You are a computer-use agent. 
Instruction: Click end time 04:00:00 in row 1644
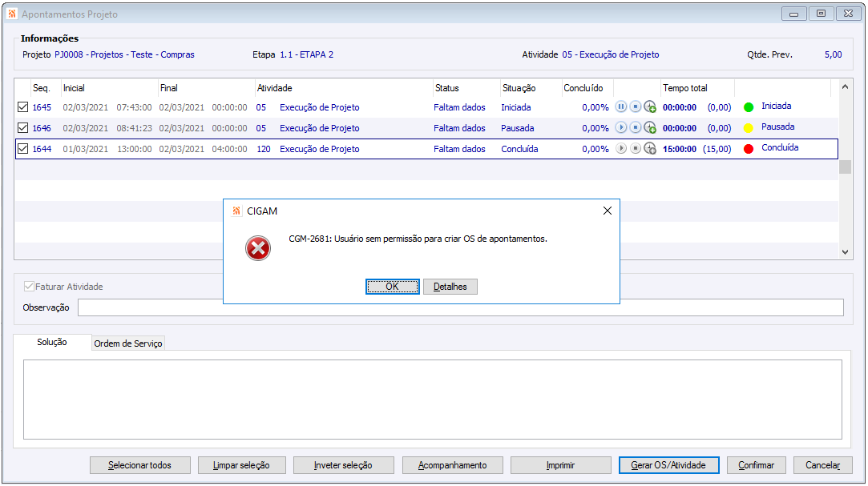pos(229,149)
